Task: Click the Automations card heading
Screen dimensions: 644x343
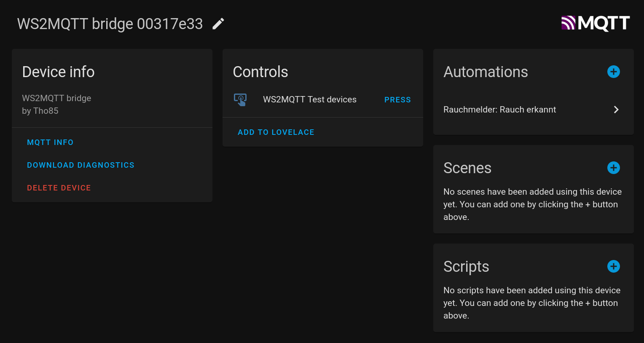Action: (486, 72)
